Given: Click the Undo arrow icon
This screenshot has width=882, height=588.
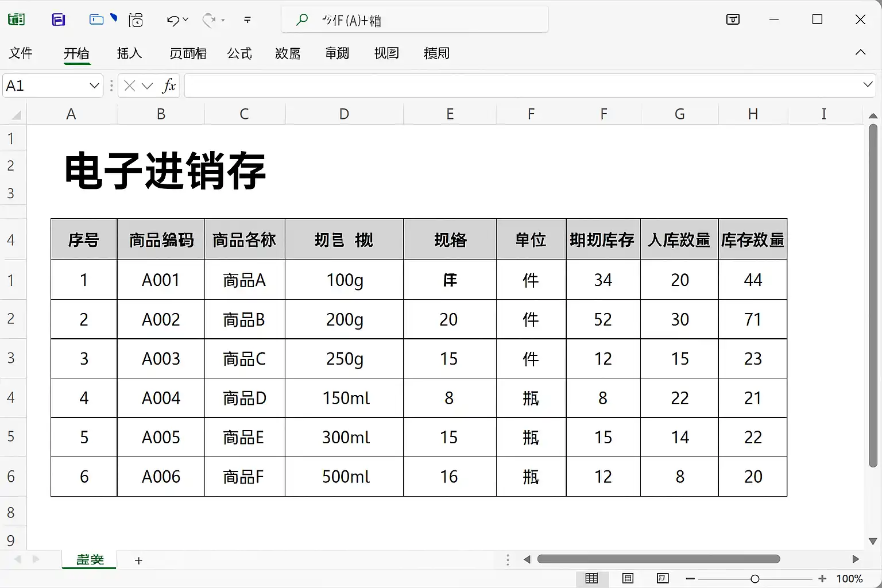Looking at the screenshot, I should [173, 21].
